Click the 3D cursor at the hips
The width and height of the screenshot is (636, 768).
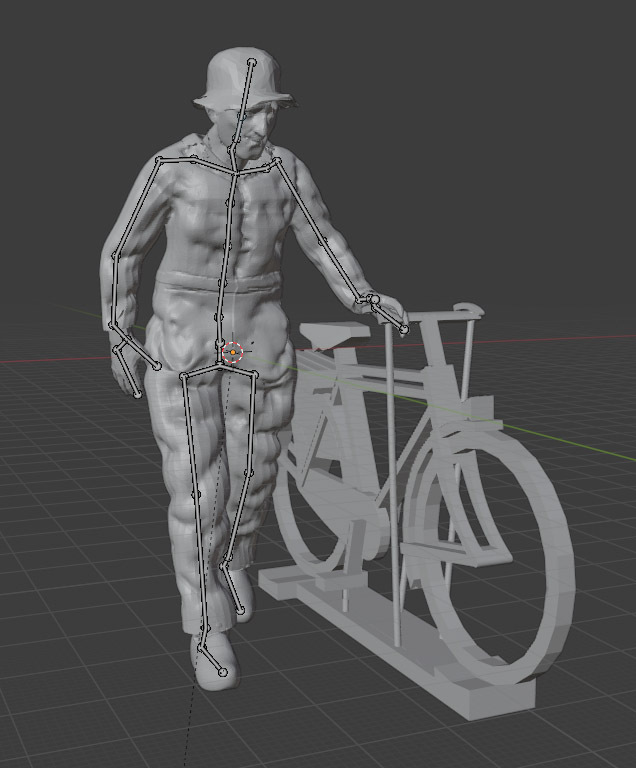coord(233,352)
